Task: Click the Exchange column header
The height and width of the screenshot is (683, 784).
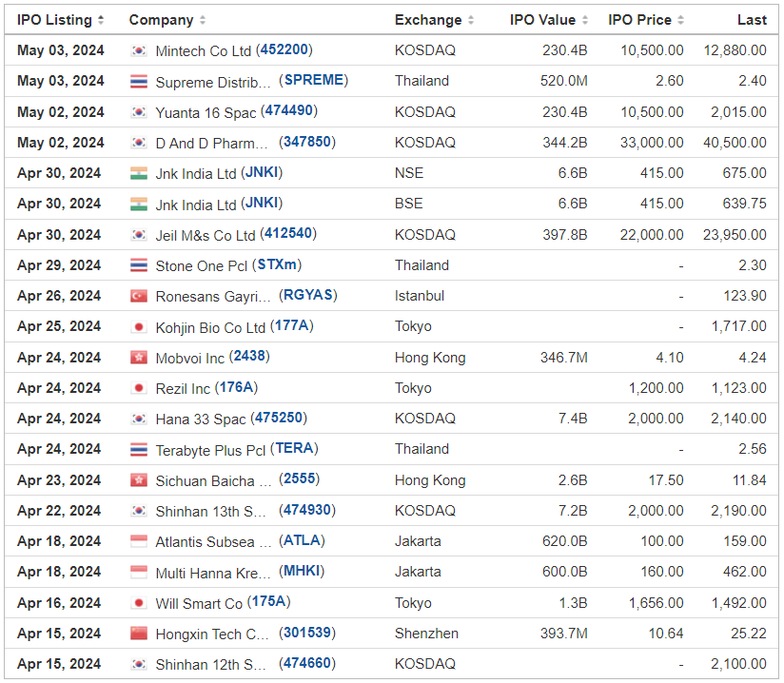Action: pos(428,20)
